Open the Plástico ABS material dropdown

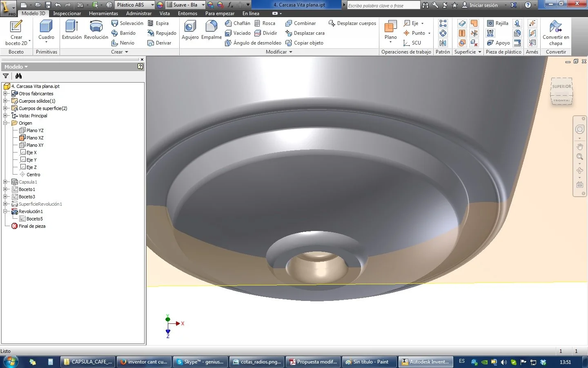coord(152,5)
